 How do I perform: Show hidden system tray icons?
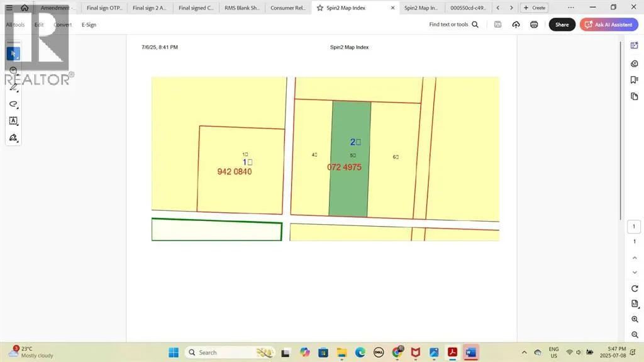tap(524, 352)
